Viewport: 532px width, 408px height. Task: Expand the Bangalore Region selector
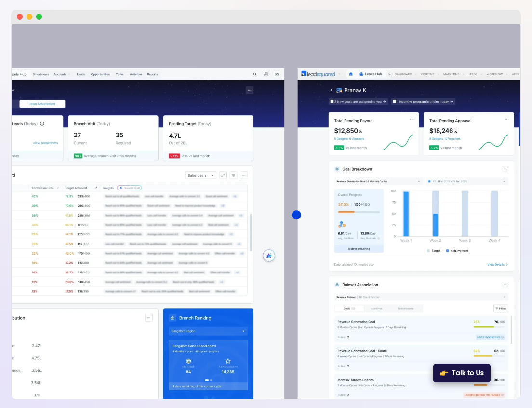208,331
